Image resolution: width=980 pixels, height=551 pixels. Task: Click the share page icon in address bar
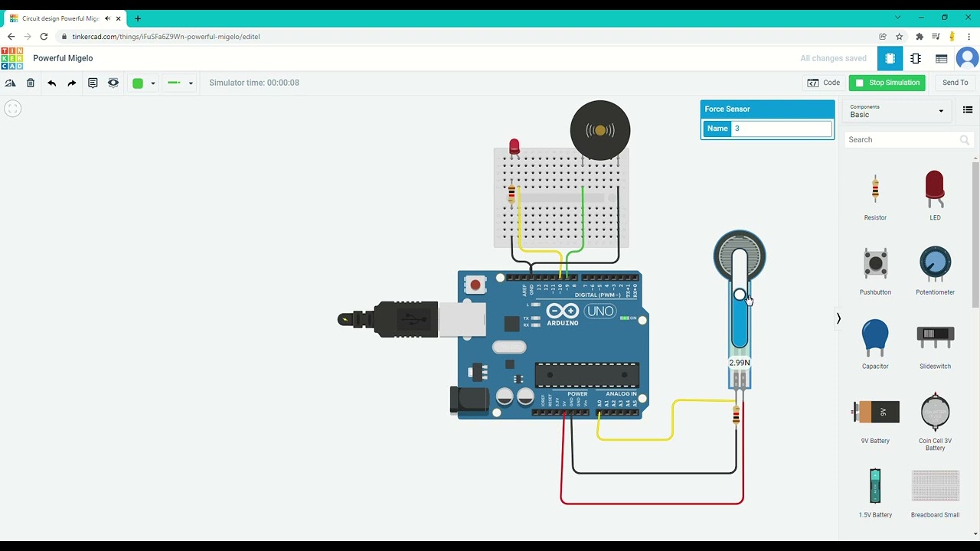(883, 36)
